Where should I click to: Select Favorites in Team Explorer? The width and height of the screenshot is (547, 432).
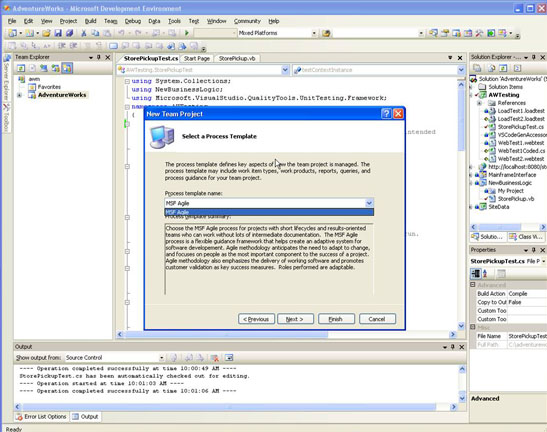(x=49, y=87)
